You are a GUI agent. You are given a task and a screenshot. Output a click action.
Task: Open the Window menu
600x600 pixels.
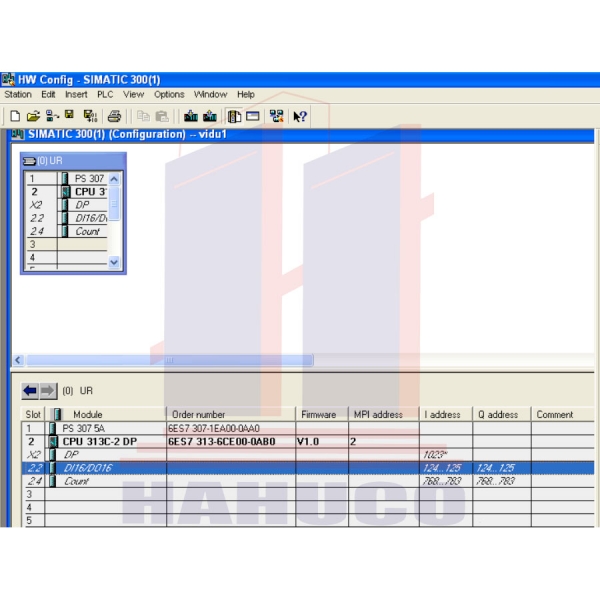coord(210,95)
